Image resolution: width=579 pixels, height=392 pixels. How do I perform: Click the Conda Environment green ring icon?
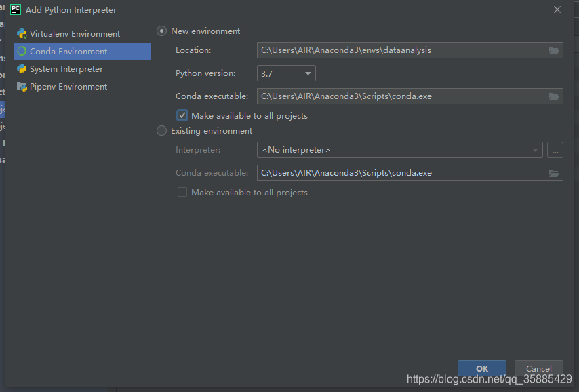22,51
